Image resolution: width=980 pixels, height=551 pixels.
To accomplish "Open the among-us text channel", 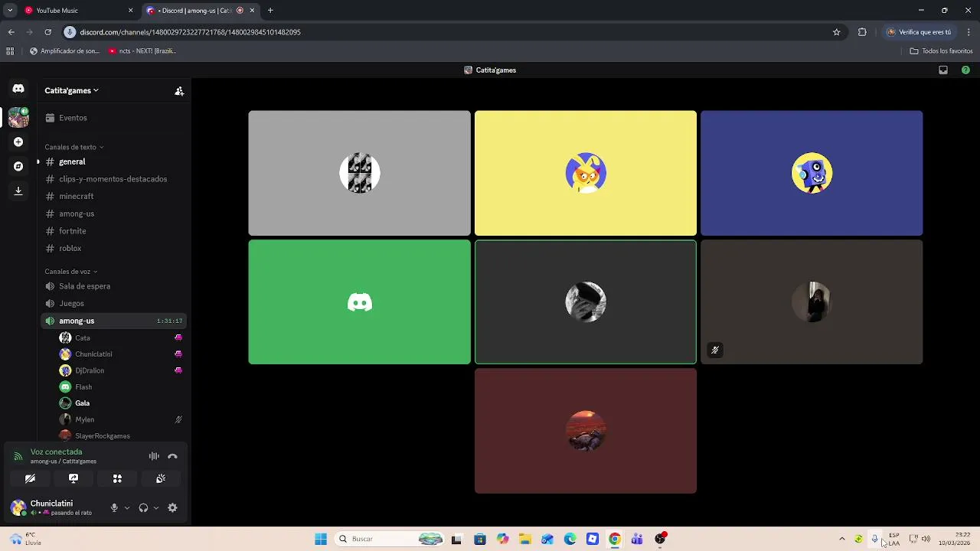I will (113, 214).
